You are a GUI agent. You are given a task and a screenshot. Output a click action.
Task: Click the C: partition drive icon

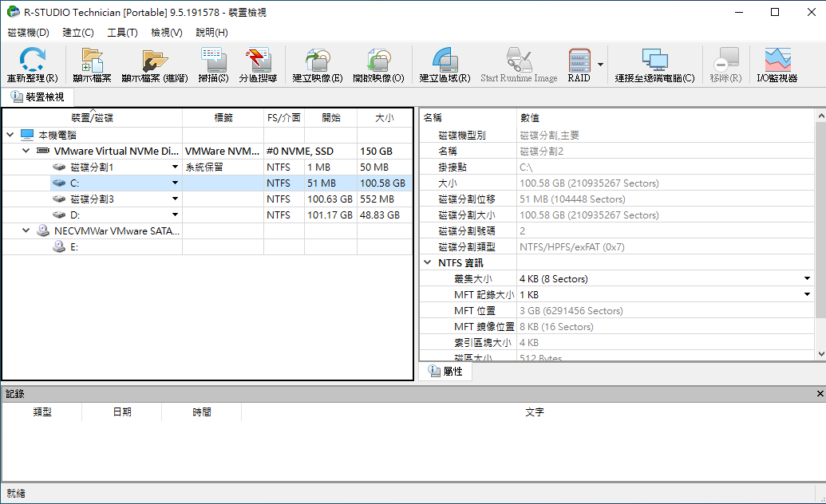point(59,183)
